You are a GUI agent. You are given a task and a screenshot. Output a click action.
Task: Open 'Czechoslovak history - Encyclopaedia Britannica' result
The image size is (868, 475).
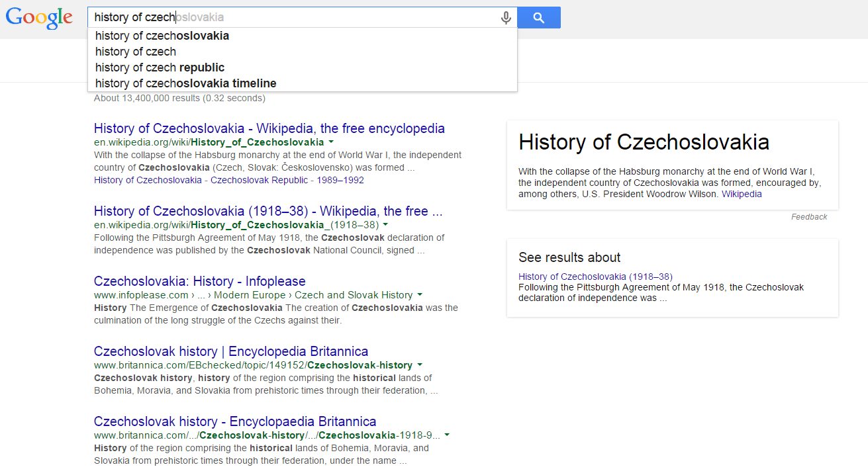pos(235,421)
